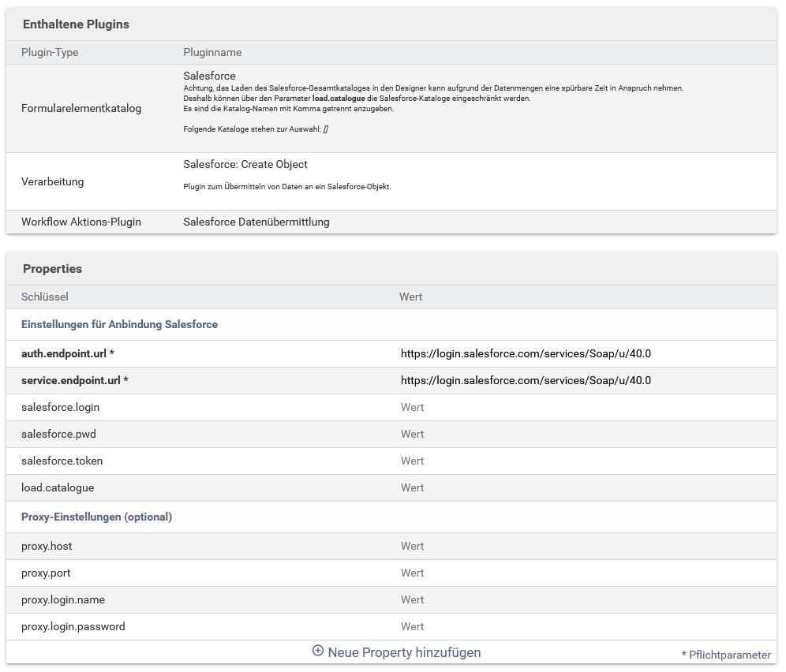Click the proxy.port value field
This screenshot has height=672, width=786.
point(584,573)
